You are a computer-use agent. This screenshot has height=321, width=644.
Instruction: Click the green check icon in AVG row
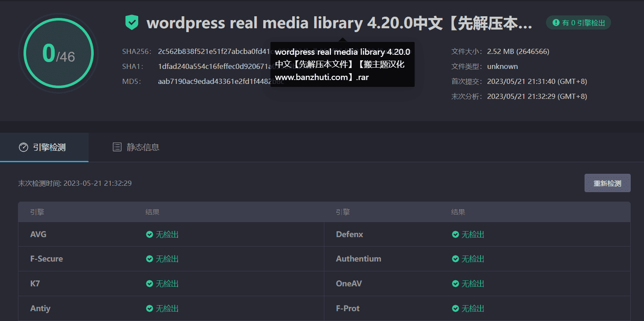(x=149, y=235)
